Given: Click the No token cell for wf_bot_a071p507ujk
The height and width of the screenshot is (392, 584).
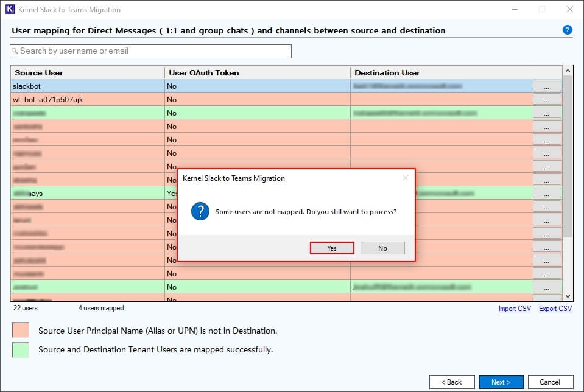Looking at the screenshot, I should coord(258,99).
